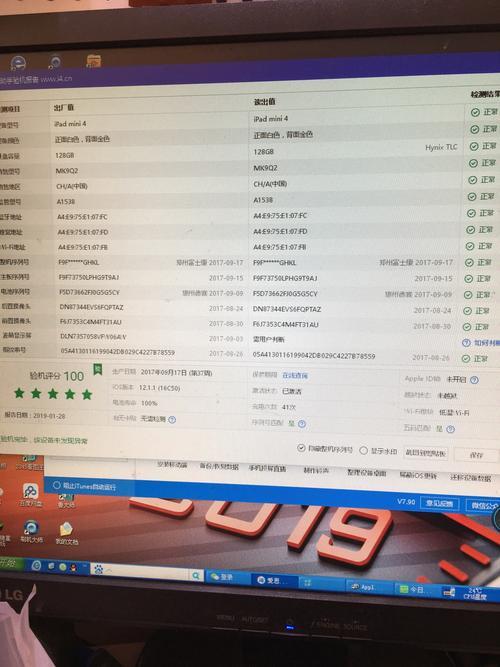This screenshot has width=500, height=667.
Task: Click the help icon beside 五码匹配
Action: coord(450,429)
